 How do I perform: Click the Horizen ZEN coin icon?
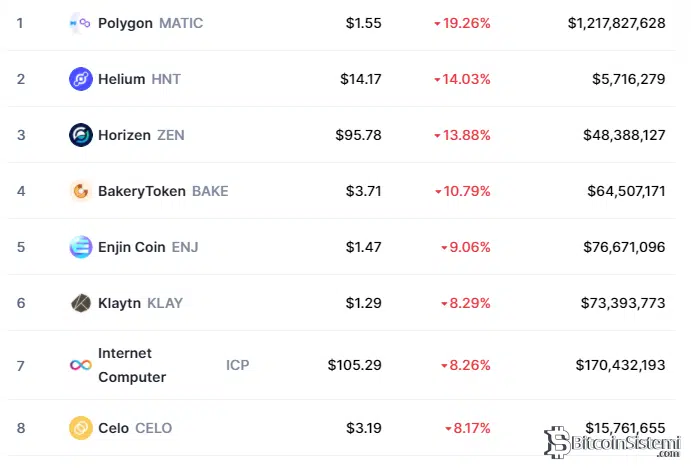[x=81, y=135]
